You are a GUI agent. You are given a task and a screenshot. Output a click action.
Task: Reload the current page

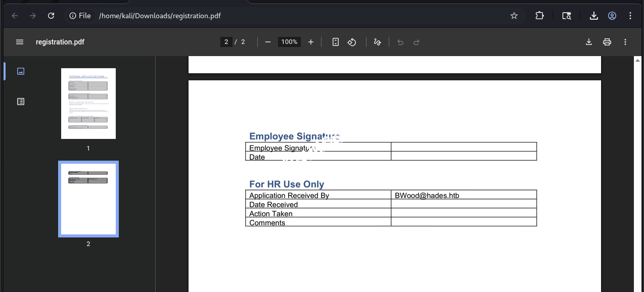pyautogui.click(x=51, y=16)
